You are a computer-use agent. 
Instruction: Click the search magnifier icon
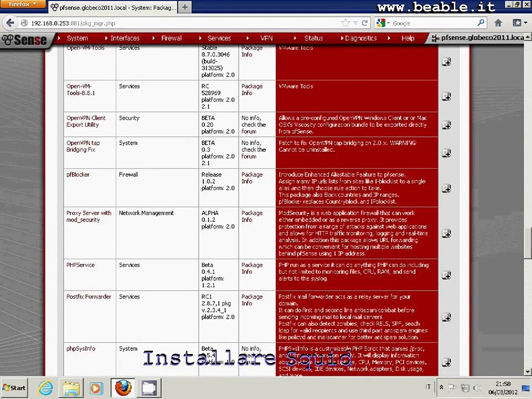[481, 23]
